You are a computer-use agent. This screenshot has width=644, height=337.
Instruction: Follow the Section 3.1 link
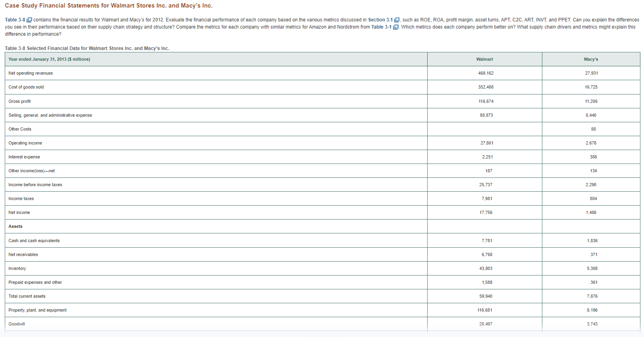(380, 20)
